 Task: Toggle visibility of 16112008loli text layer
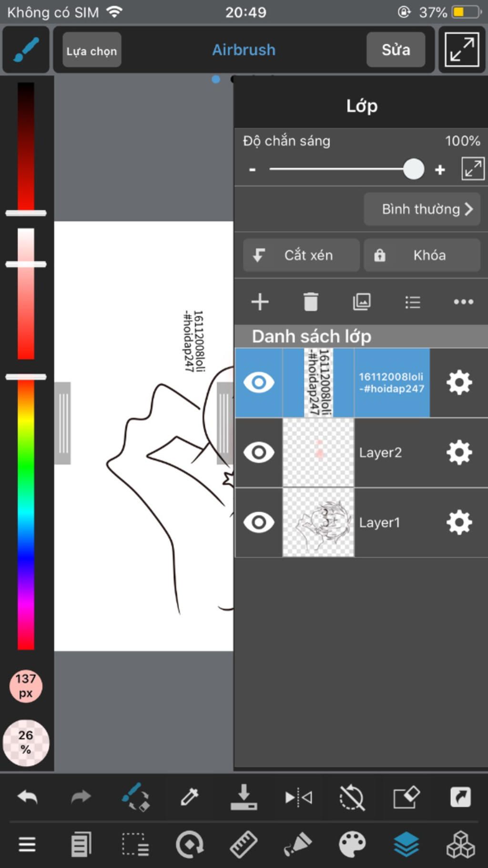point(259,382)
